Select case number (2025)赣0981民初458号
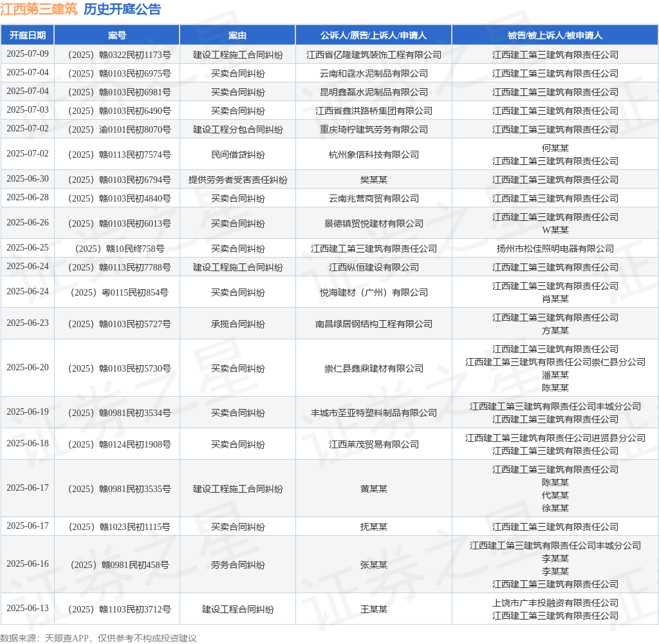Viewport: 659px width, 644px height. click(119, 565)
